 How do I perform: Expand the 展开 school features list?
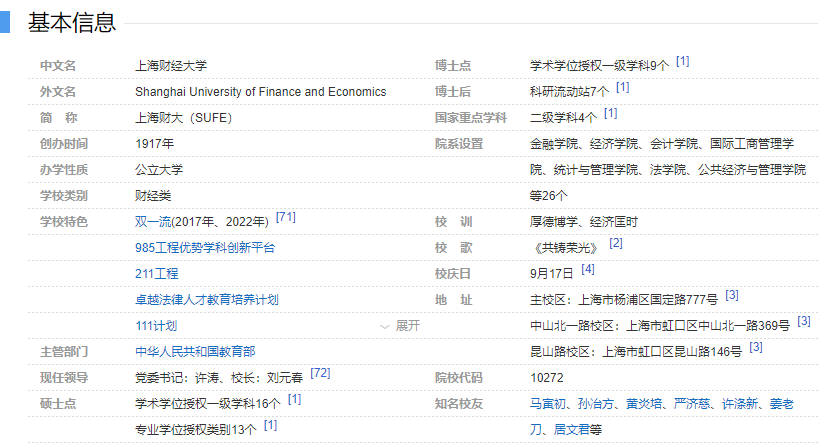[400, 326]
